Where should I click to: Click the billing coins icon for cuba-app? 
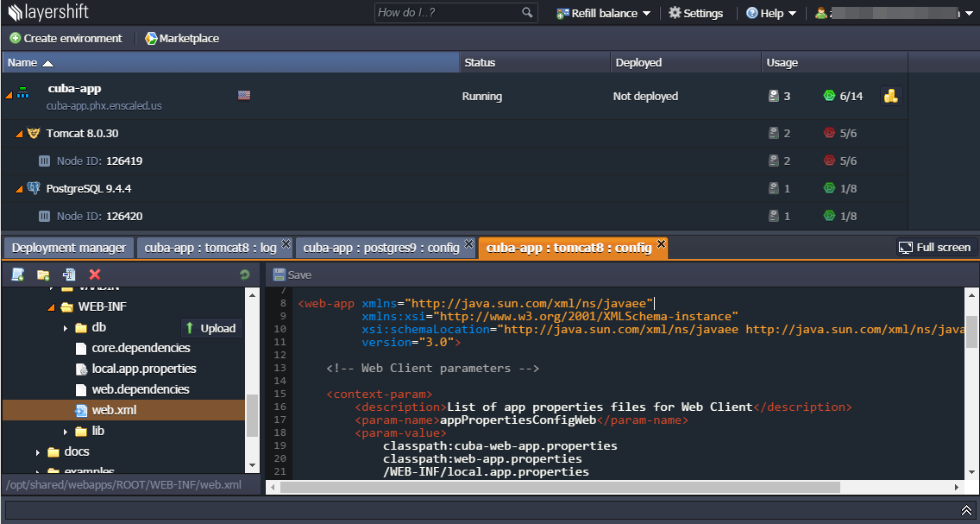pyautogui.click(x=890, y=97)
